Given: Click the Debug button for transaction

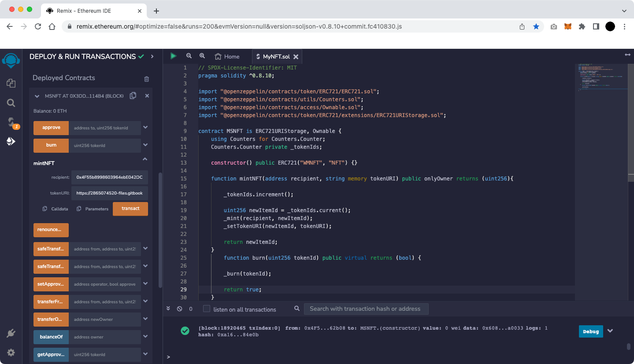Looking at the screenshot, I should point(590,331).
